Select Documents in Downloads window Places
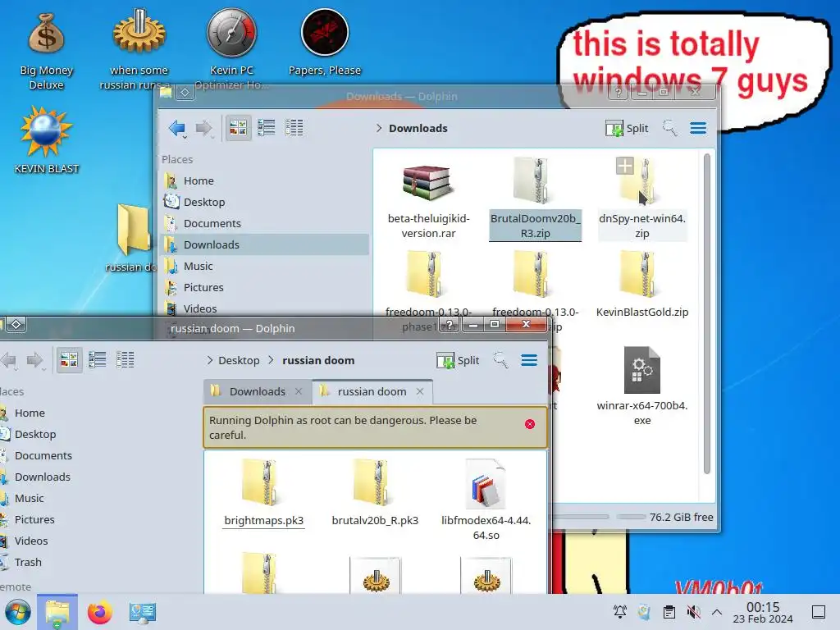This screenshot has height=630, width=840. [265, 223]
